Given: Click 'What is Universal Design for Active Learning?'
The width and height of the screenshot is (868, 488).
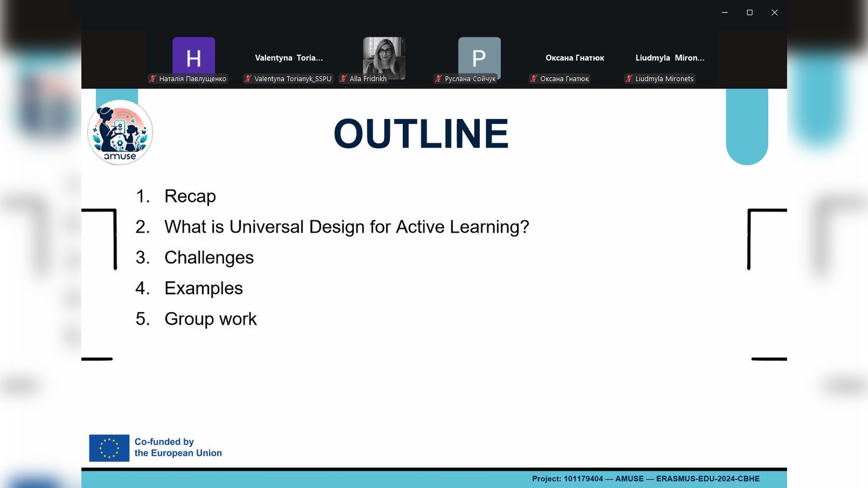Looking at the screenshot, I should (346, 227).
